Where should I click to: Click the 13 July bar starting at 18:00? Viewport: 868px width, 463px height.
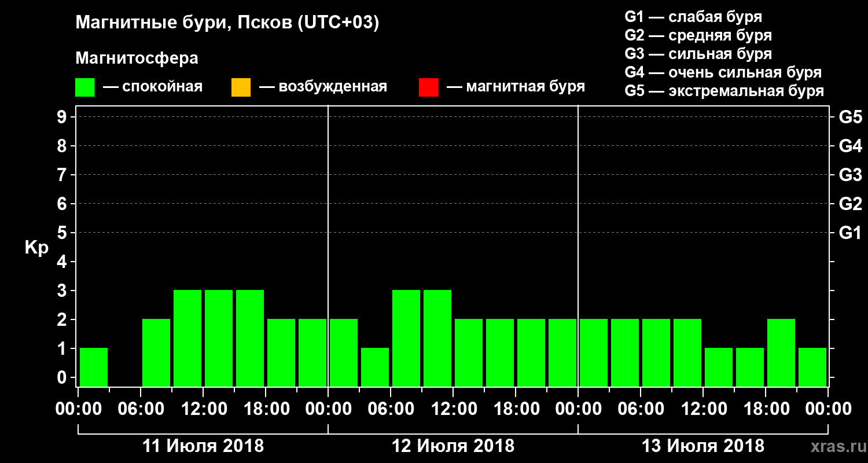click(x=781, y=352)
